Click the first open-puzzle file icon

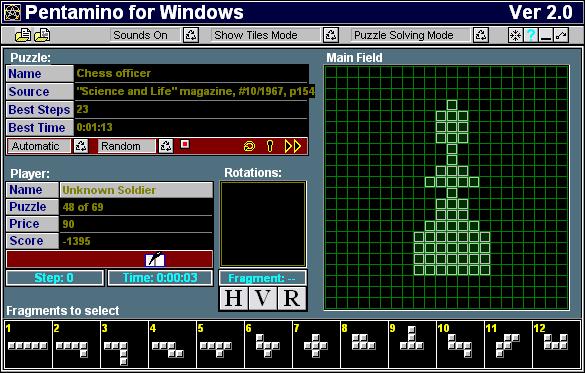(x=23, y=35)
